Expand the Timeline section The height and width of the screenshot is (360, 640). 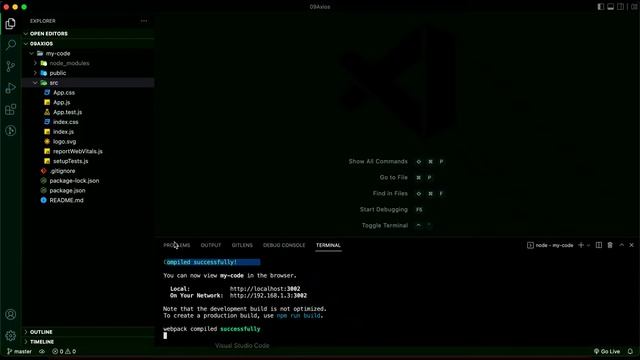pyautogui.click(x=88, y=342)
